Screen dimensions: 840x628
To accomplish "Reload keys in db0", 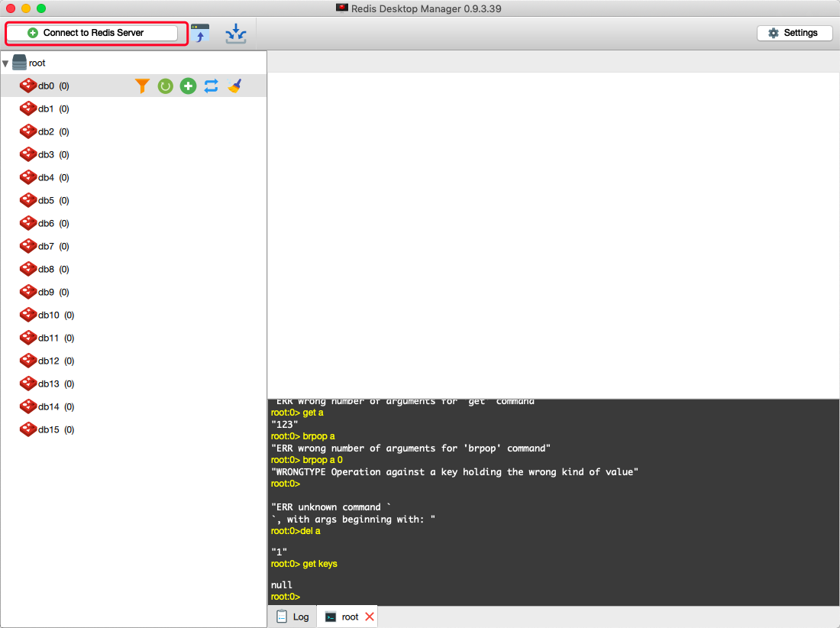I will click(x=165, y=86).
